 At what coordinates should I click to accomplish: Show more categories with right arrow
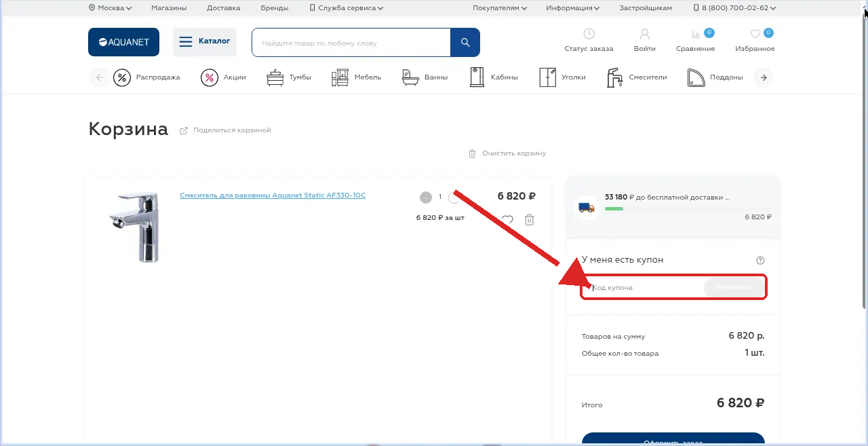(764, 77)
